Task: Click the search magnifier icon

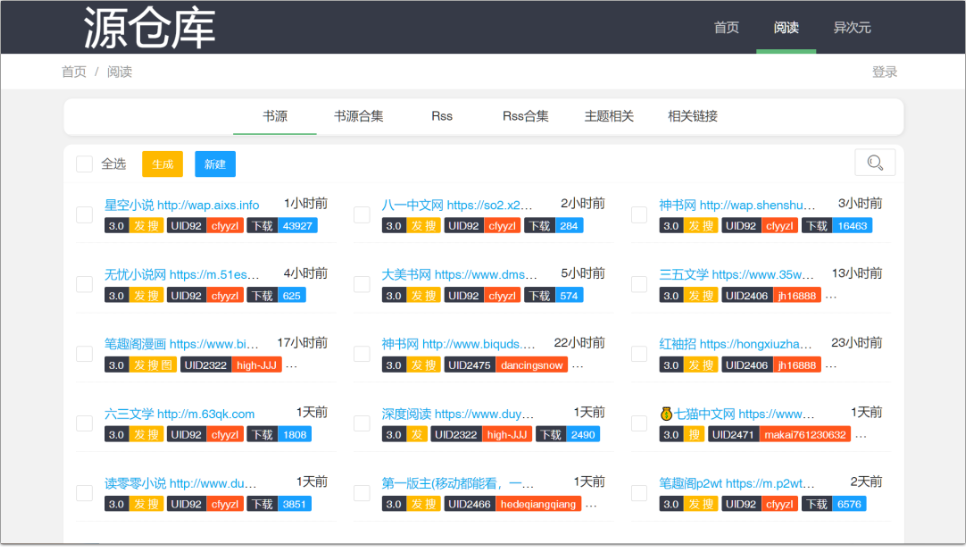Action: (x=875, y=163)
